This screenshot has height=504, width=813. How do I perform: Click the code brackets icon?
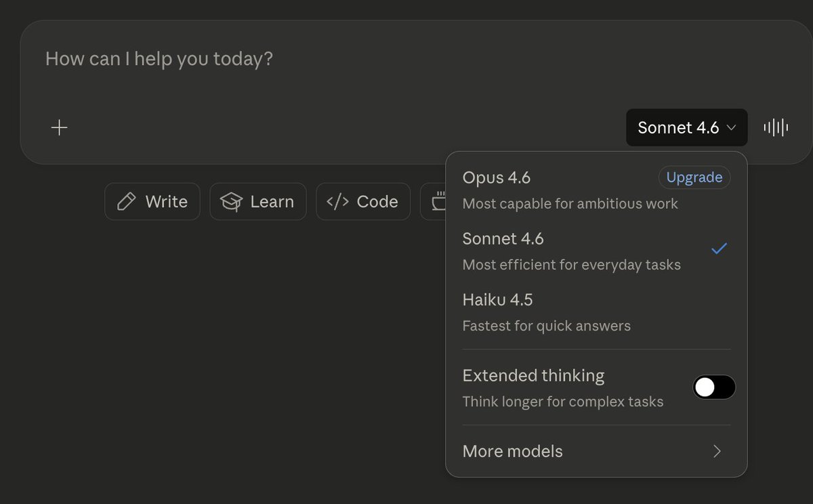point(337,202)
